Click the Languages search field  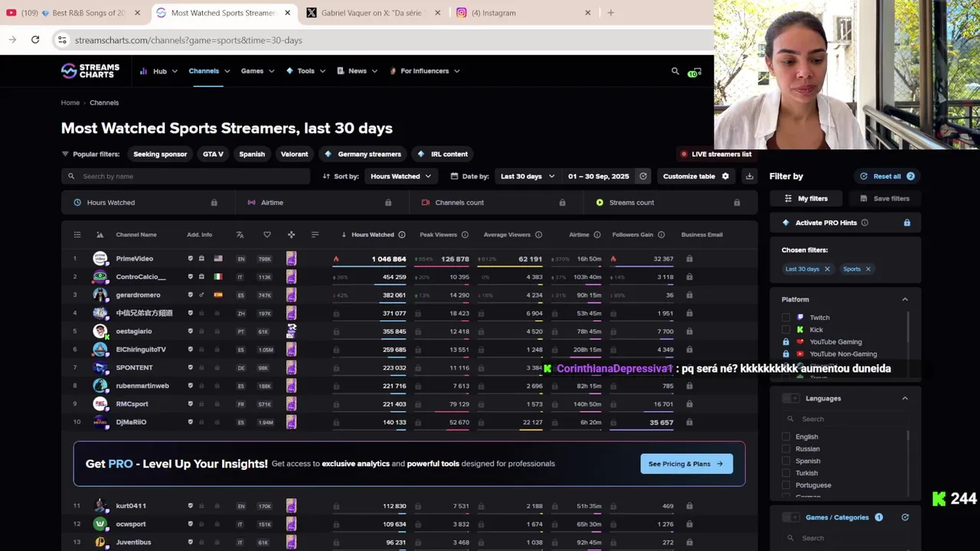(x=844, y=419)
